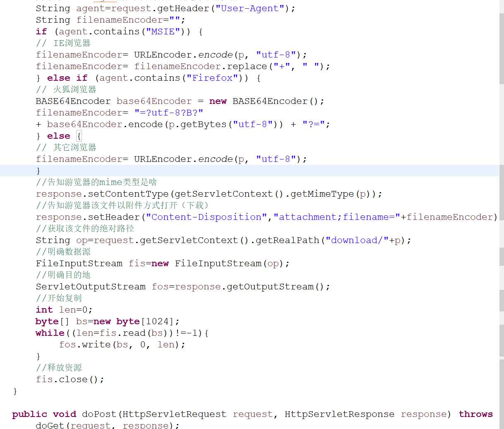
Task: Click the //释放资源 comment
Action: (x=59, y=368)
